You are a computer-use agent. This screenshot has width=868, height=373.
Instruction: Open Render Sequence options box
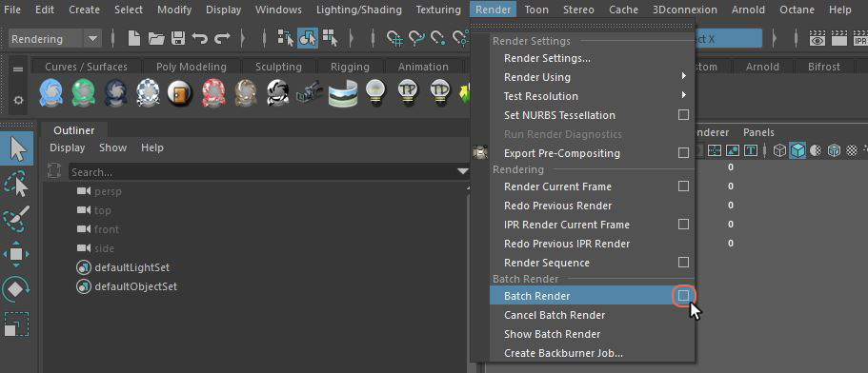684,262
